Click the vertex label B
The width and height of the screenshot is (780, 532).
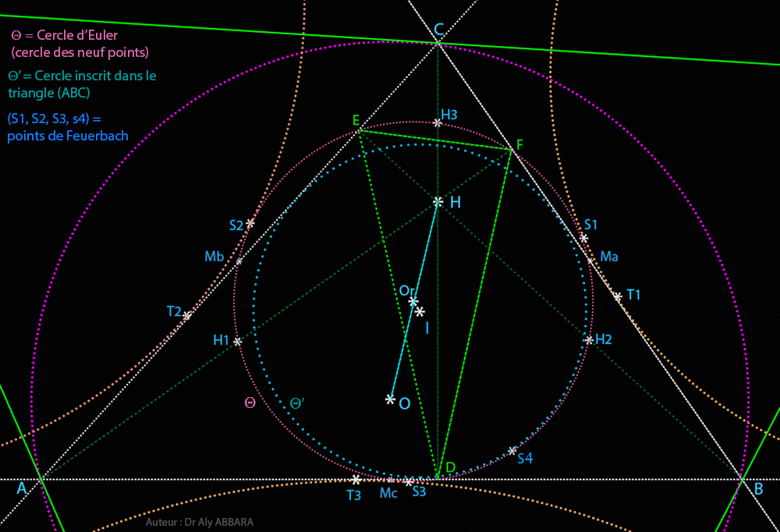(x=758, y=489)
